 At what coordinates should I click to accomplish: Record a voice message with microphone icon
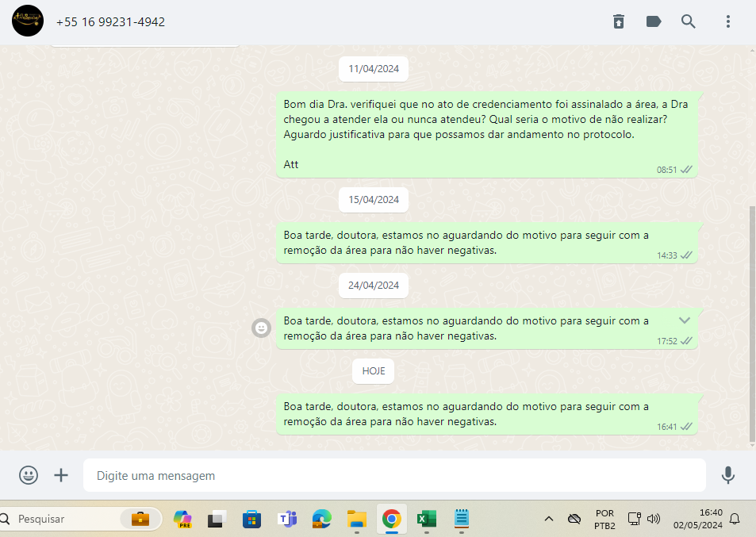click(727, 475)
